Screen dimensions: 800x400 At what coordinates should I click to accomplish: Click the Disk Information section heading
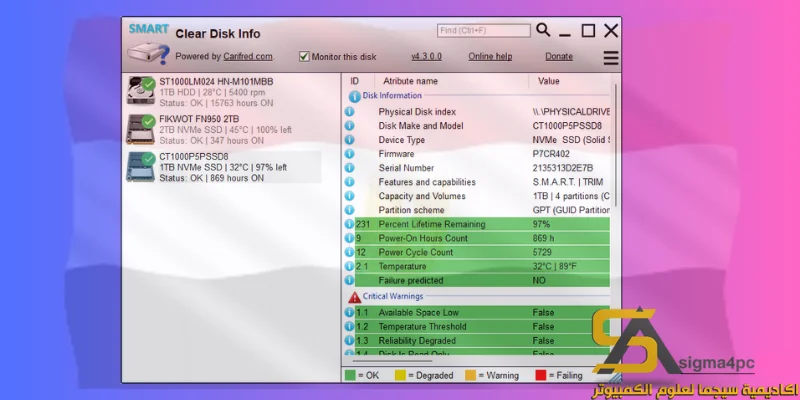click(392, 95)
